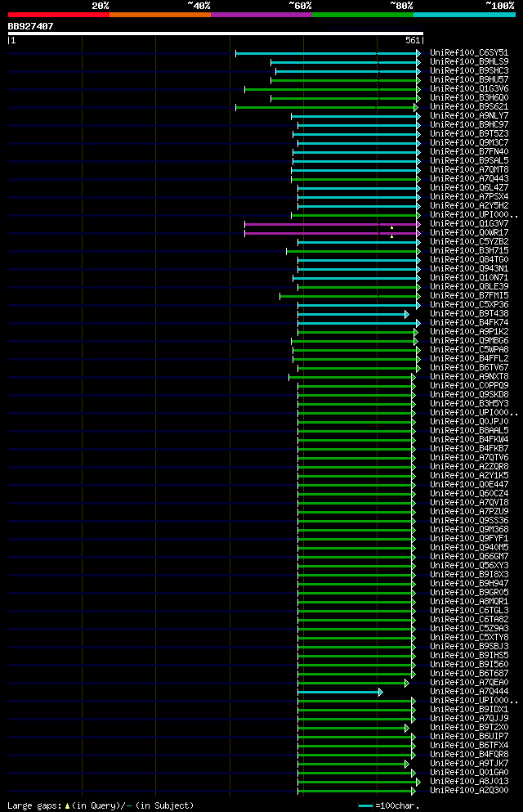Click the purple ~60% identity legend segment
The width and height of the screenshot is (523, 812).
[x=261, y=15]
